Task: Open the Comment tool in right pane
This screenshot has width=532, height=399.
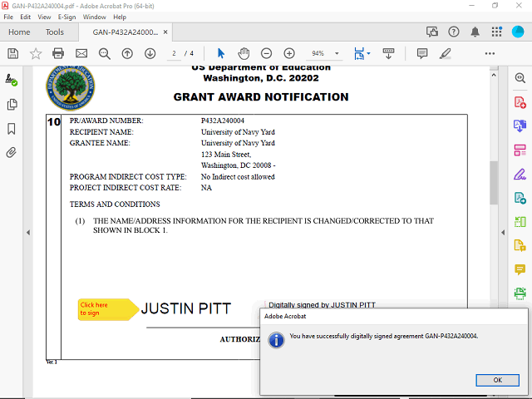Action: (520, 269)
